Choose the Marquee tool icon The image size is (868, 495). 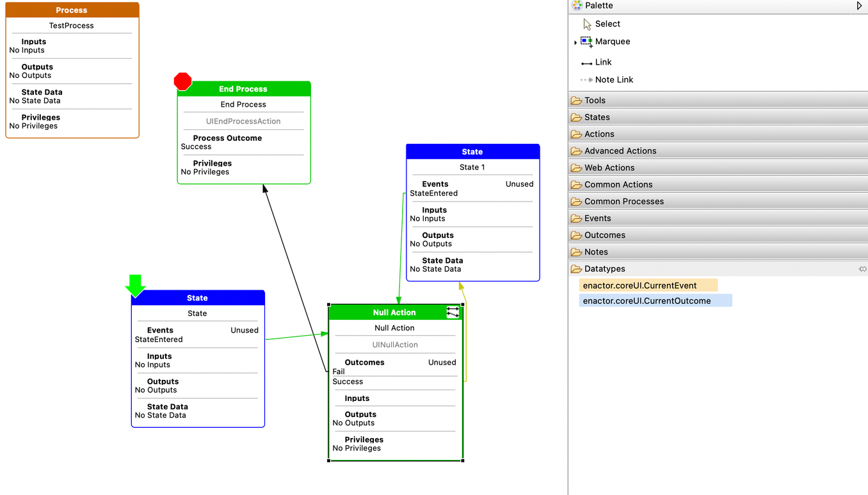pyautogui.click(x=586, y=42)
